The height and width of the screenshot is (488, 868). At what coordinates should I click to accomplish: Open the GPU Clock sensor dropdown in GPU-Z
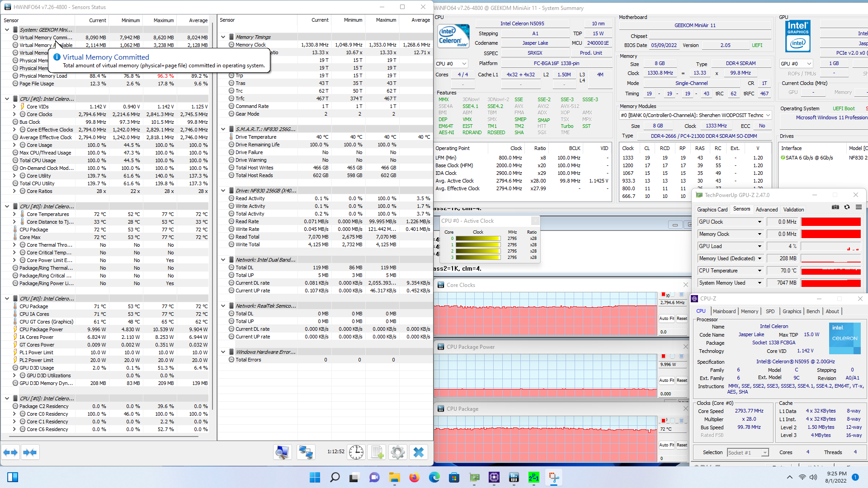pos(759,222)
